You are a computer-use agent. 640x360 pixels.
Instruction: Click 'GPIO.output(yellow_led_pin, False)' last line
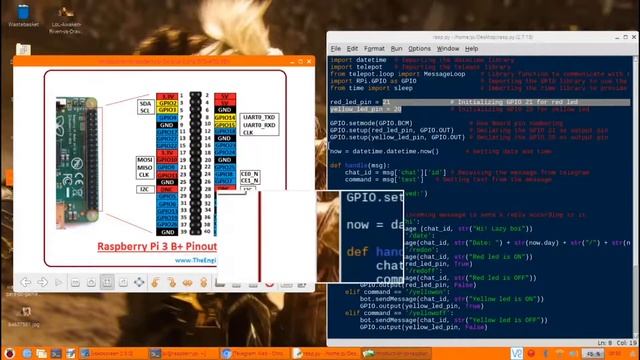coord(423,327)
